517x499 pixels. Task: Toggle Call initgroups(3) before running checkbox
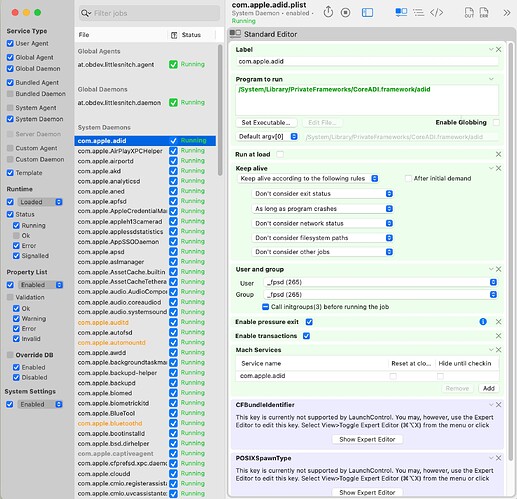265,307
